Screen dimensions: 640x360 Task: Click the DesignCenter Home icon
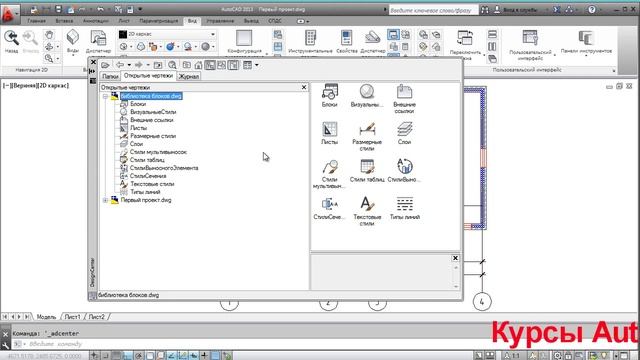(198, 65)
